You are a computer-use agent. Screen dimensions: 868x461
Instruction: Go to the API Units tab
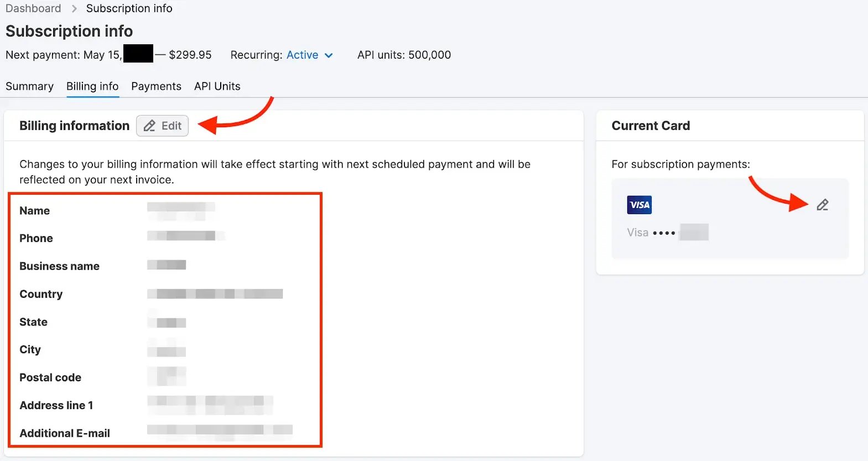tap(217, 86)
